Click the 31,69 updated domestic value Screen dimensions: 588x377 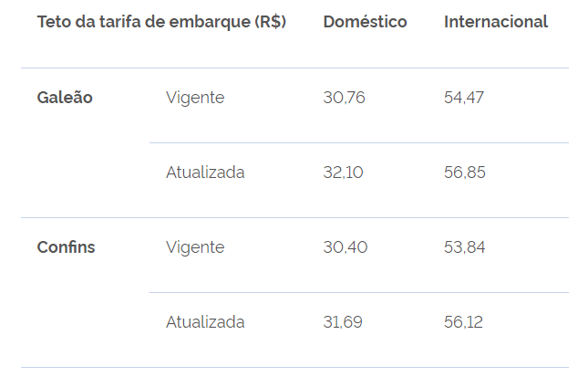coord(343,322)
